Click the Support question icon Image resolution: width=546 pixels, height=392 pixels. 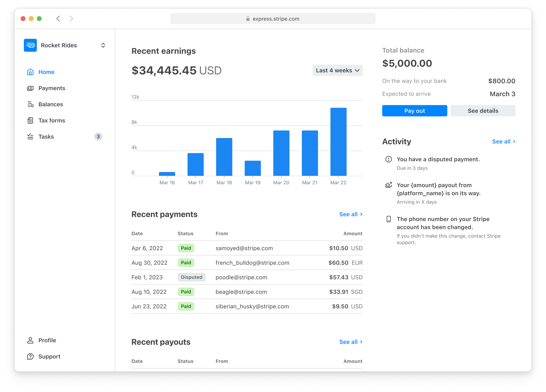[x=30, y=356]
